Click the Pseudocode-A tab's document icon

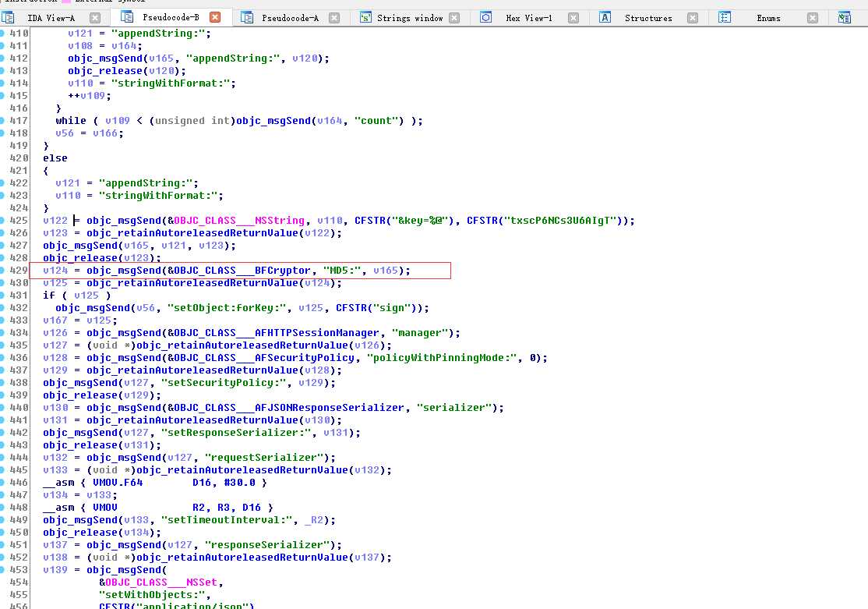click(x=247, y=17)
